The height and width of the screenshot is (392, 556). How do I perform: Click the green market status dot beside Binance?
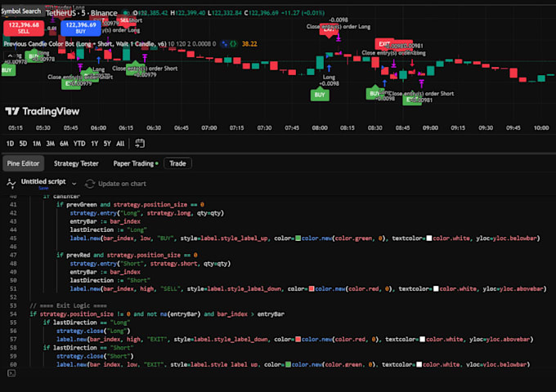coord(126,13)
